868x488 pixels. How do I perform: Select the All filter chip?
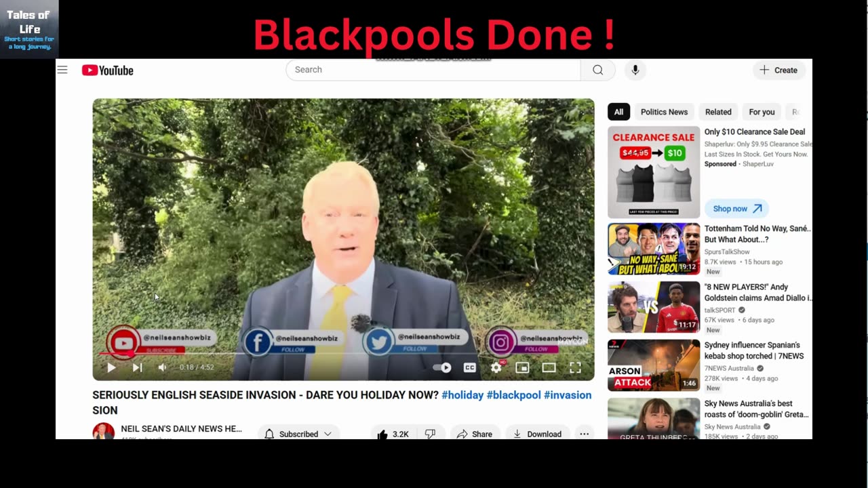618,112
